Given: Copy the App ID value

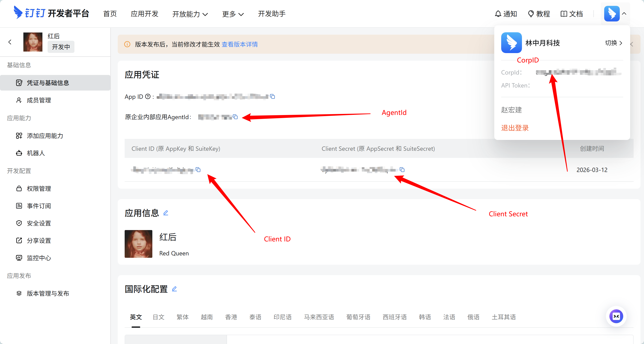Looking at the screenshot, I should tap(272, 97).
